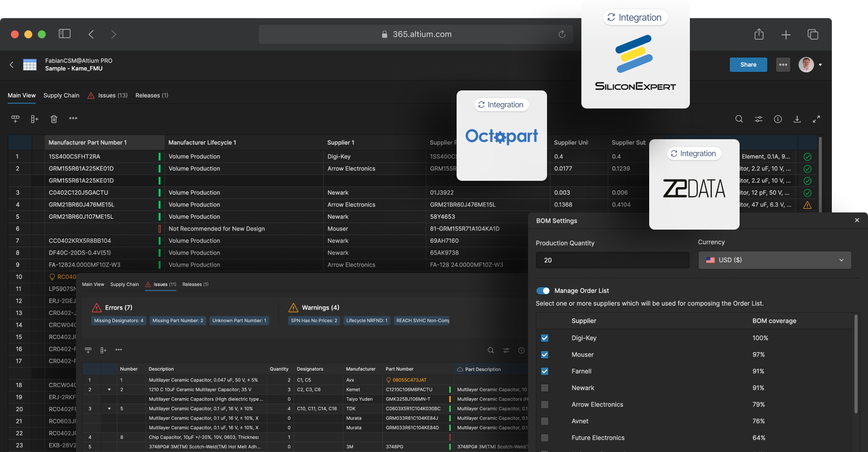Check the Avnet supplier checkbox
This screenshot has width=868, height=452.
545,421
